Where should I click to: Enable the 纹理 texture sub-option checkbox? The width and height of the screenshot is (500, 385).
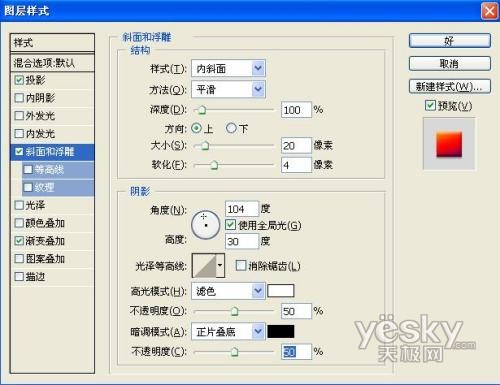pos(28,187)
